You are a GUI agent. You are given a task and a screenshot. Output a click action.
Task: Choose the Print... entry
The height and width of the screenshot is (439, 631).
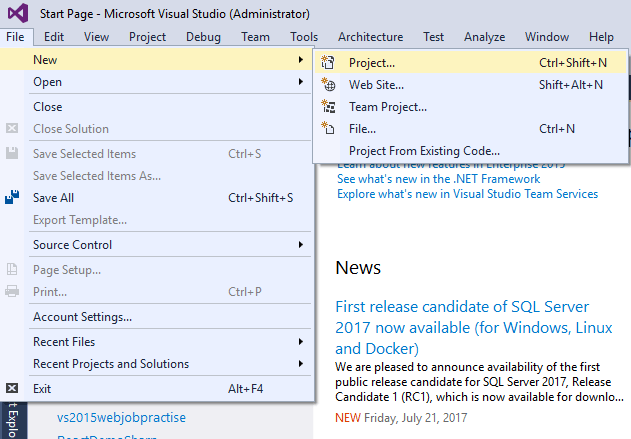point(157,292)
